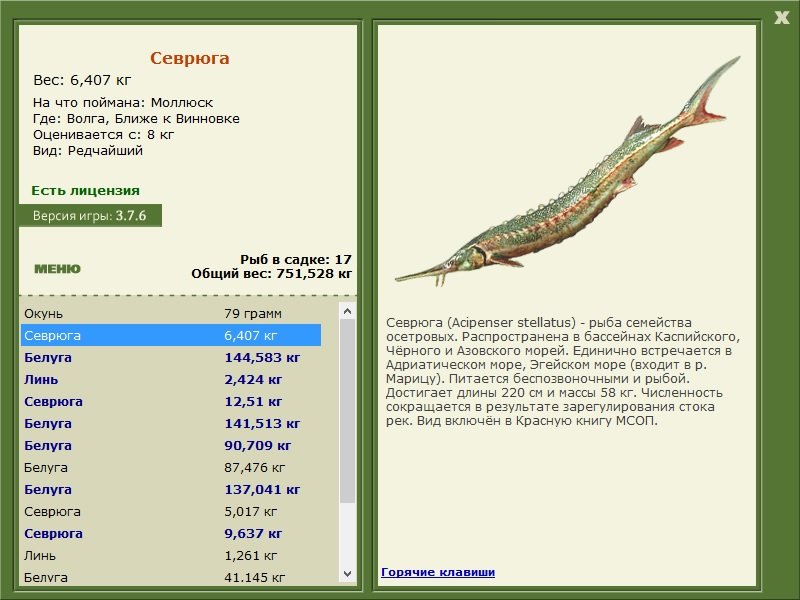Click the Оценивается с: 8 кг line
800x600 pixels.
[x=104, y=135]
